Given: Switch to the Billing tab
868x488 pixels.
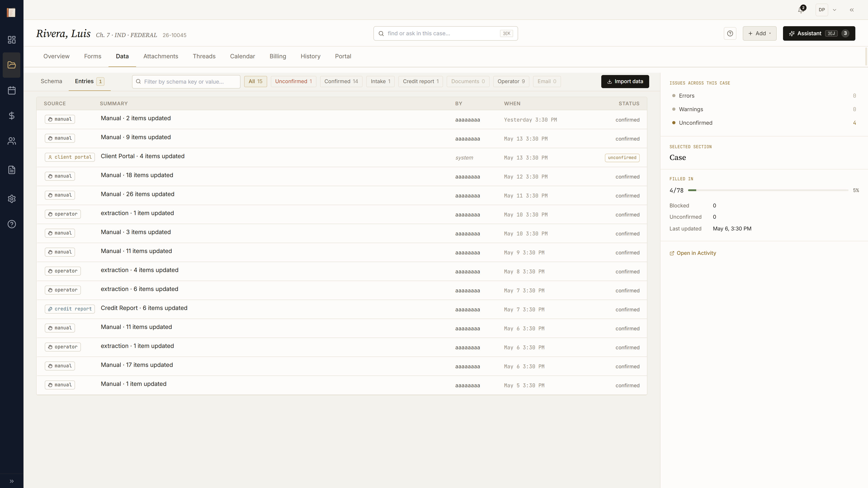Looking at the screenshot, I should click(x=278, y=56).
